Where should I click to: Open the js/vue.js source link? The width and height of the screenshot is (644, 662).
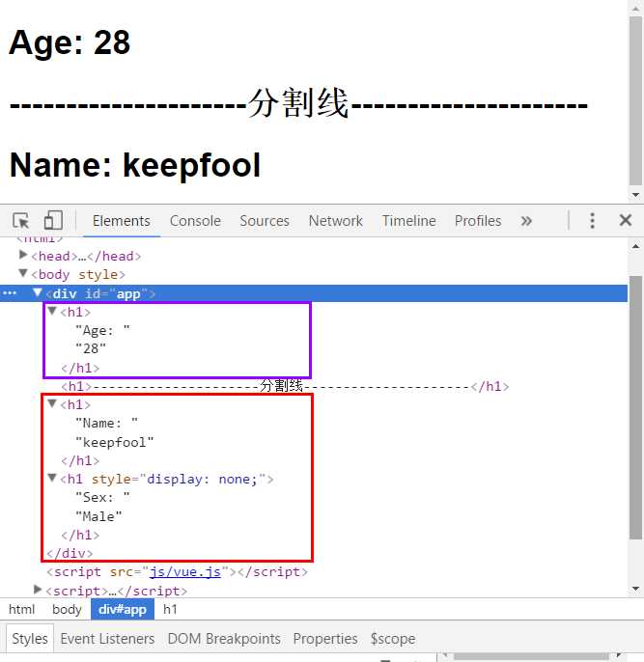pos(185,571)
